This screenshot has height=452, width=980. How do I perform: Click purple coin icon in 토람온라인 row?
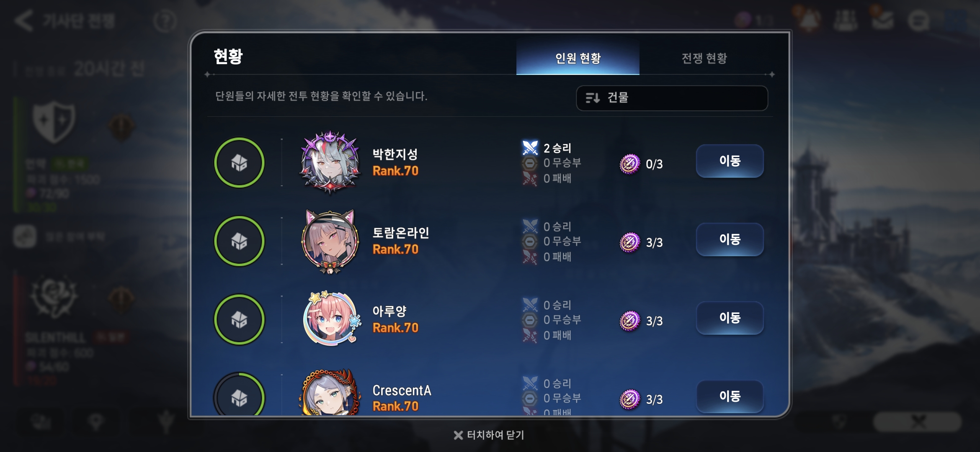(630, 242)
